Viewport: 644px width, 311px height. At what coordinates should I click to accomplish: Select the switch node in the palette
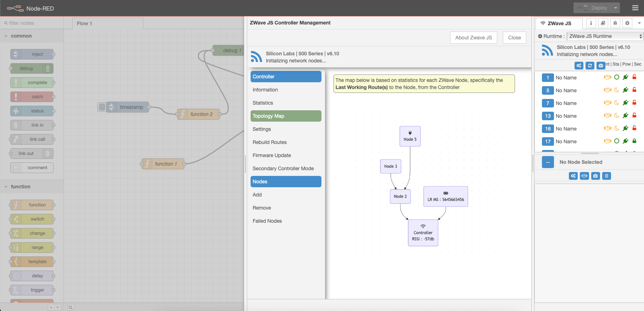point(32,219)
